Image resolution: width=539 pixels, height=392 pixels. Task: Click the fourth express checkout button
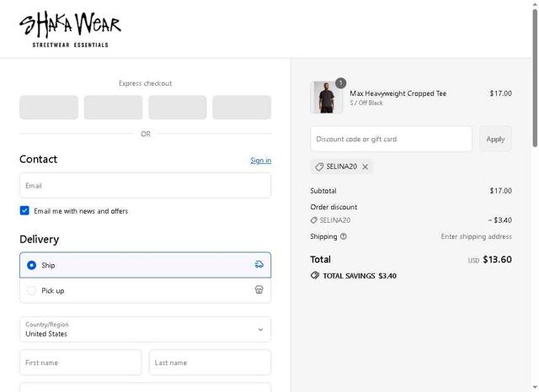tap(242, 108)
